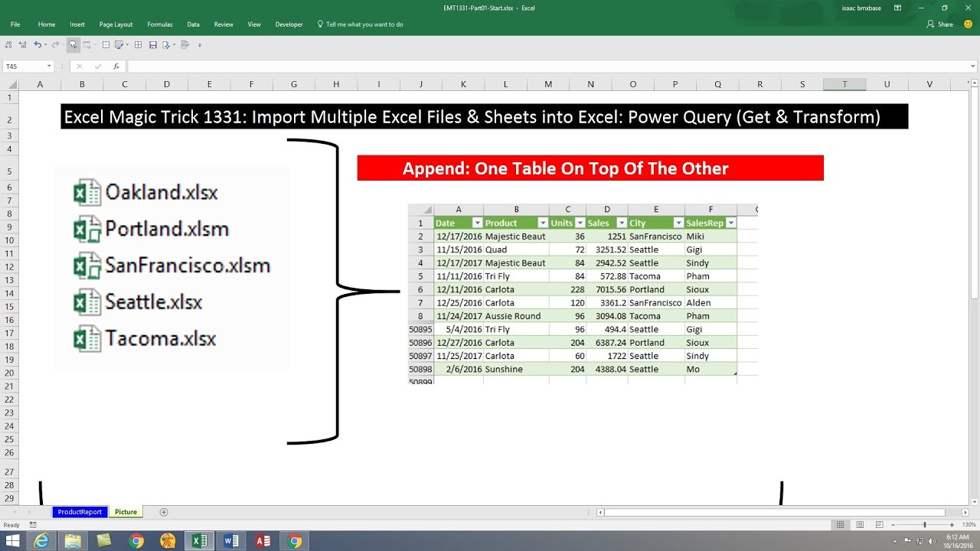Viewport: 980px width, 551px height.
Task: Switch to the Home ribbon tab
Action: point(47,24)
